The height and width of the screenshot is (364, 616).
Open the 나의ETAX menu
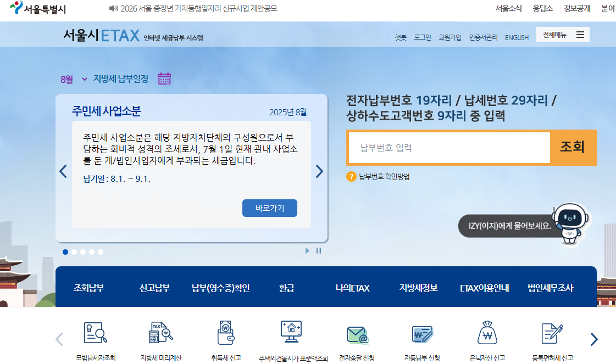(x=352, y=288)
